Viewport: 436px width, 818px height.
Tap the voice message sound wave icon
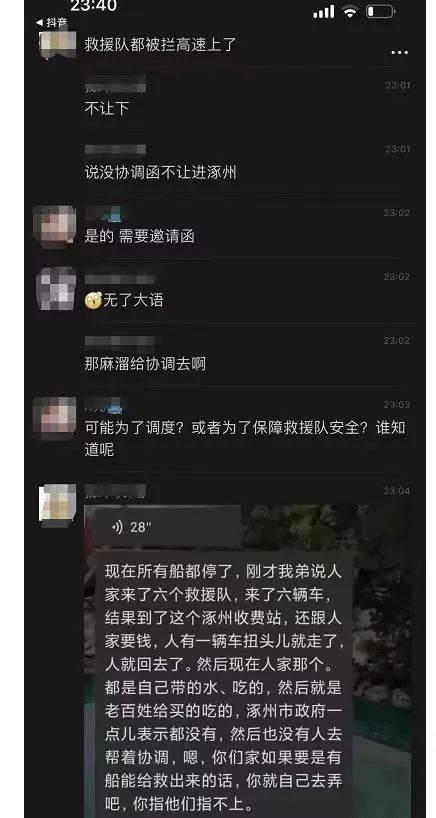click(x=117, y=527)
